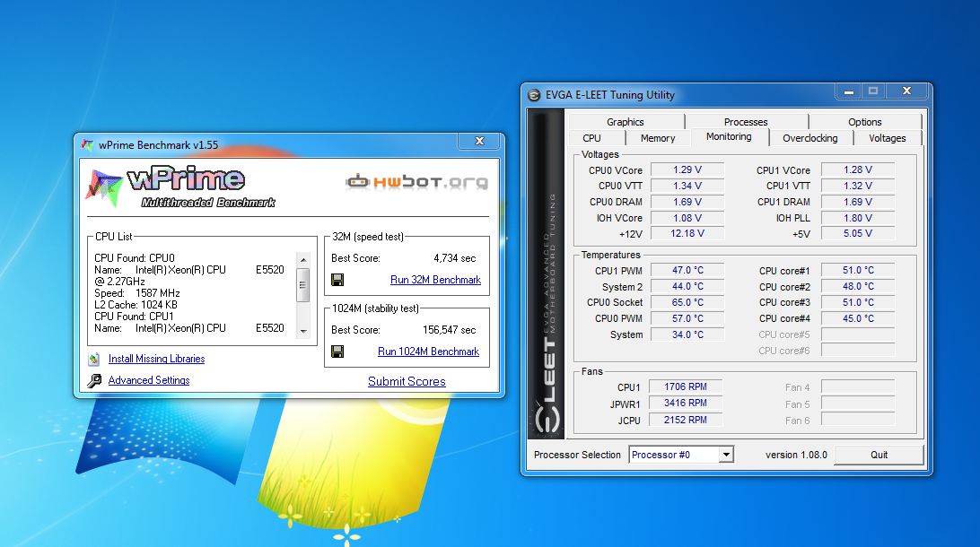Click the System 2 44.0 °C value
This screenshot has height=547, width=980.
click(x=687, y=287)
